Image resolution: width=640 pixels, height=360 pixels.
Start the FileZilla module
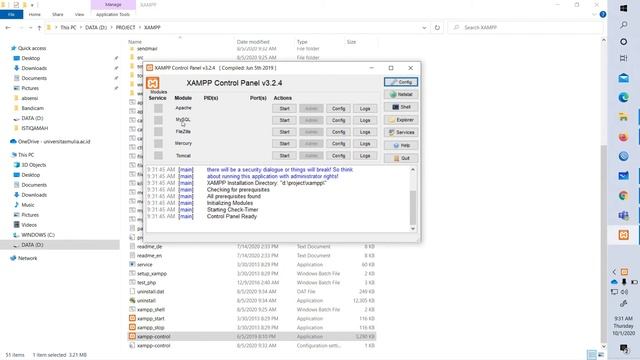pyautogui.click(x=284, y=132)
